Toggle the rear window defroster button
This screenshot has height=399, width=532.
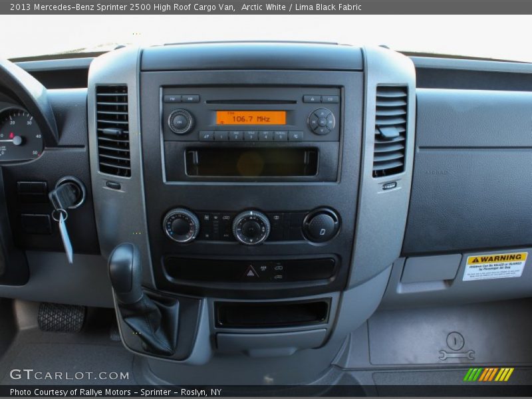(277, 217)
